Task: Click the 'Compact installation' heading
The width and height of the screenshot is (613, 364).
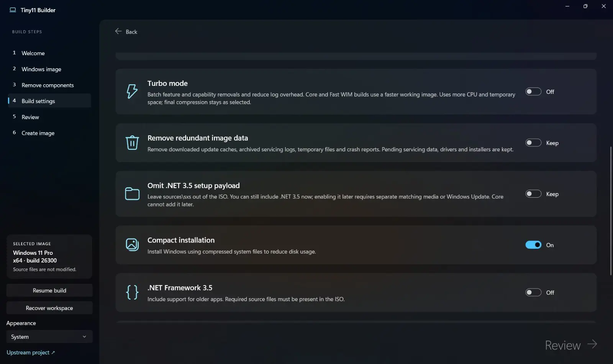Action: pos(181,240)
